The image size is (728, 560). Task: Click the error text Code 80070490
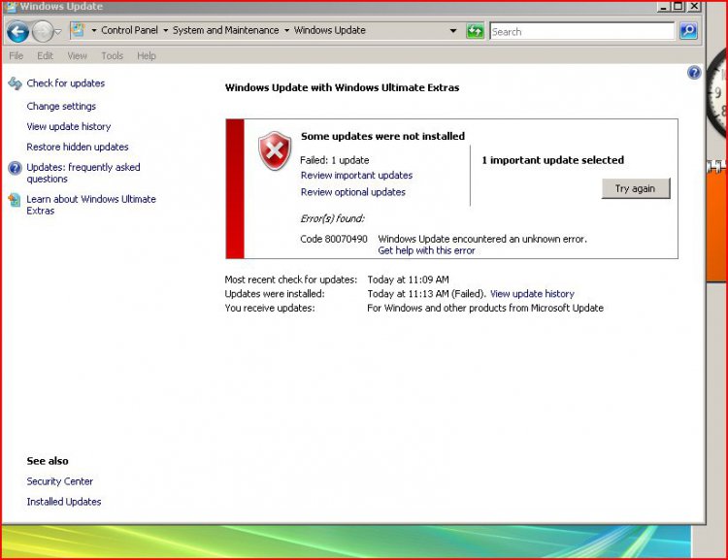point(334,239)
